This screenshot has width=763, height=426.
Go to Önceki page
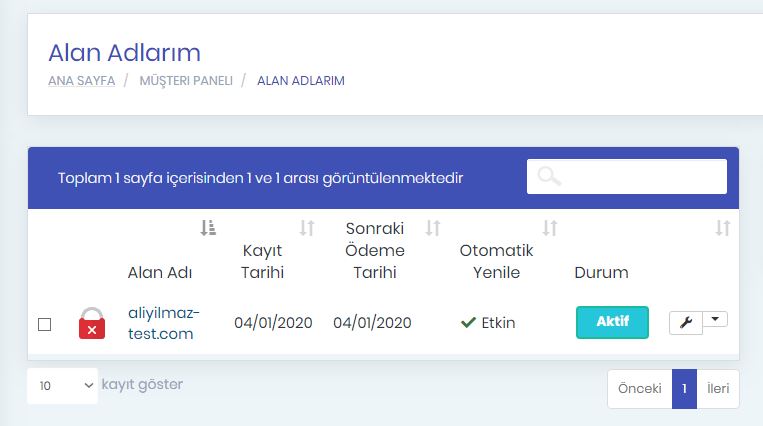coord(640,389)
